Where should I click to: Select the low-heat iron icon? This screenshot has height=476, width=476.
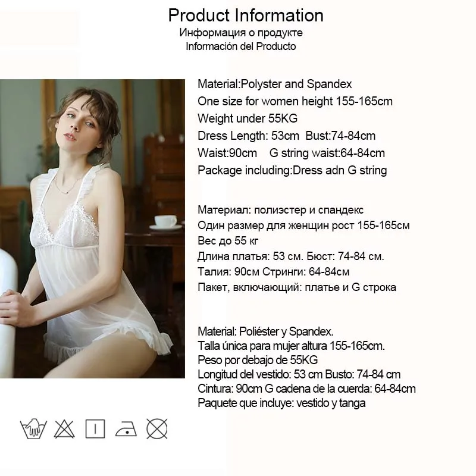[126, 429]
